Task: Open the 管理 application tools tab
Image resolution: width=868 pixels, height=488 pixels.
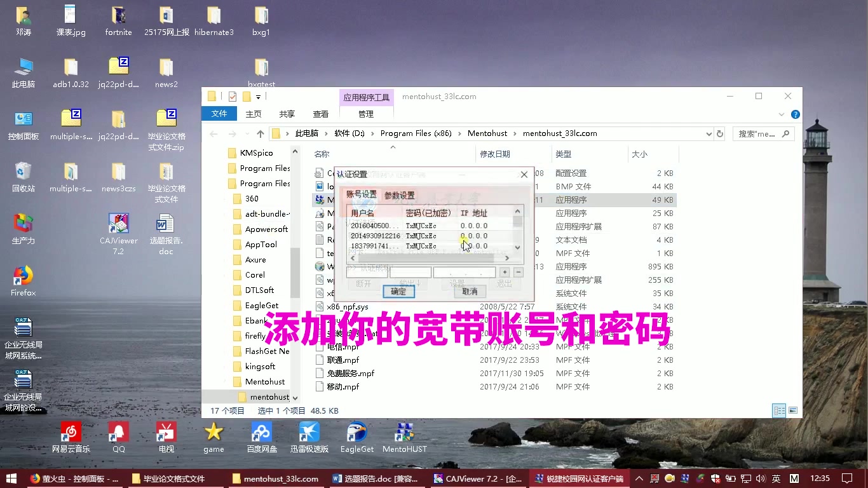Action: 366,114
